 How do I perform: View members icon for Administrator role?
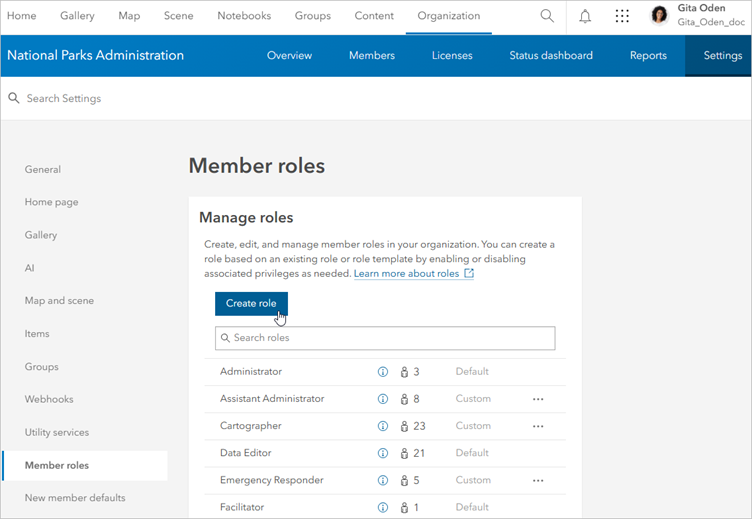(404, 372)
